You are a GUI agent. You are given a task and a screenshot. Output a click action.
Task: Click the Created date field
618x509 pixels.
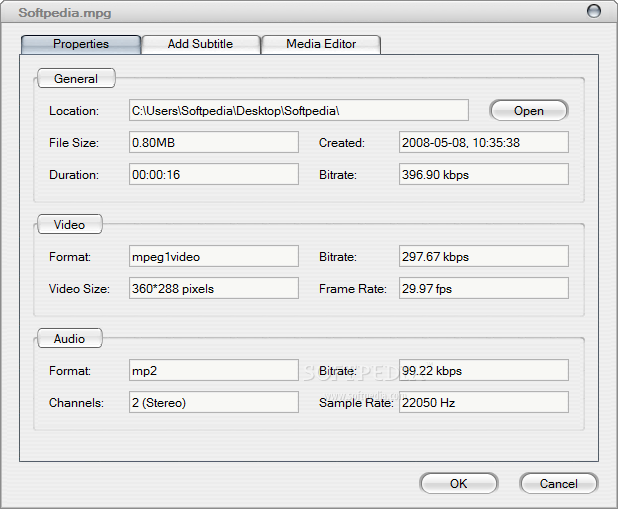tap(484, 142)
